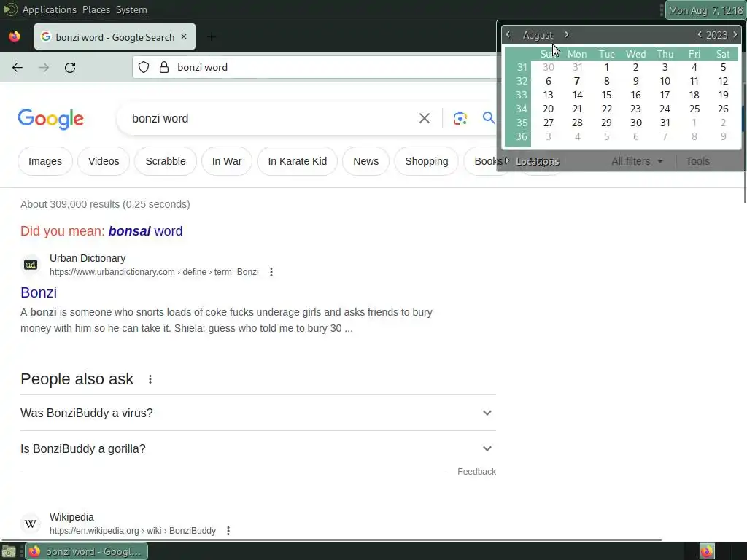Open Urban Dictionary result options menu
The image size is (747, 560).
pyautogui.click(x=271, y=272)
